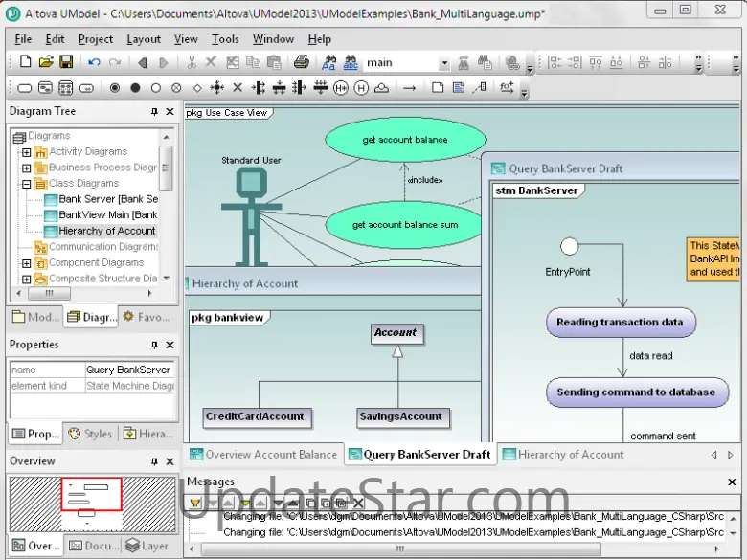Click the Save icon in the toolbar
The width and height of the screenshot is (747, 560).
tap(66, 62)
